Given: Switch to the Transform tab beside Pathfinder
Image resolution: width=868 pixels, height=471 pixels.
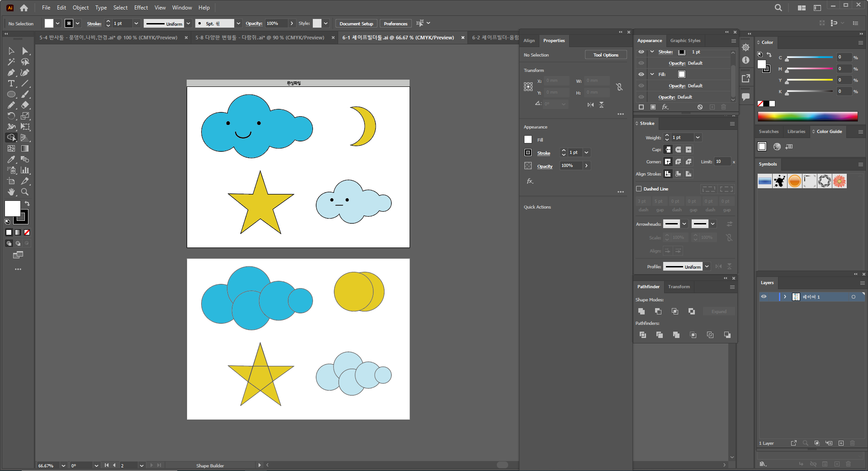Looking at the screenshot, I should click(679, 287).
